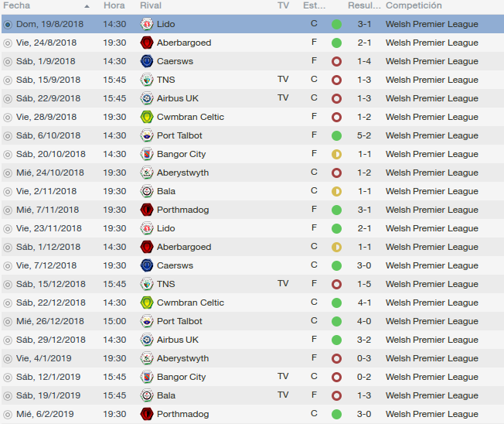Select the radio marker for 19/8/2018 fixture

click(8, 24)
